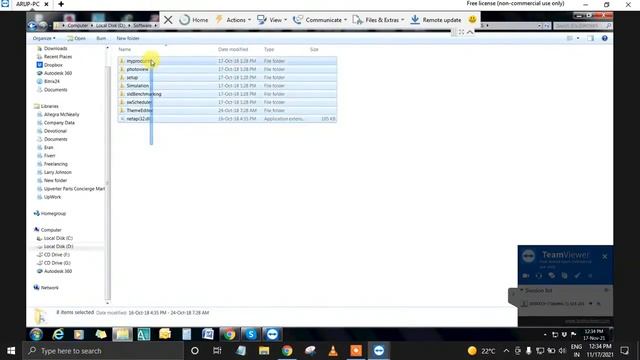Select CD Drive (F:) in navigation pane

click(x=57, y=255)
